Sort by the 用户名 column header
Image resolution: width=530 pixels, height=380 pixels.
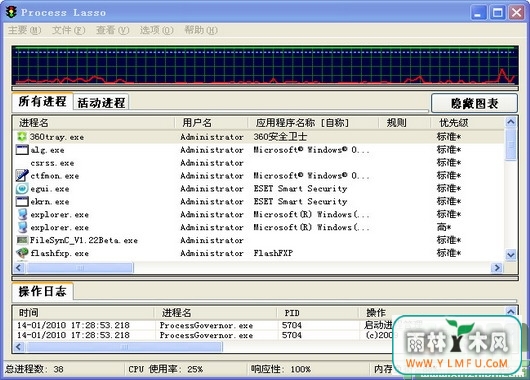211,123
